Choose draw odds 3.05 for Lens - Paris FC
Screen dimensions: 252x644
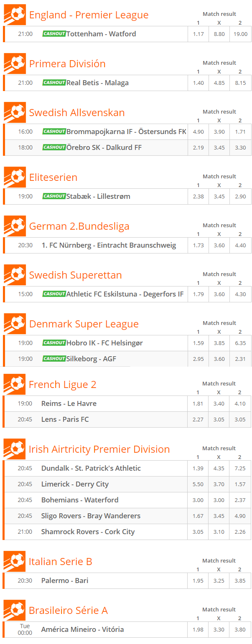[219, 419]
